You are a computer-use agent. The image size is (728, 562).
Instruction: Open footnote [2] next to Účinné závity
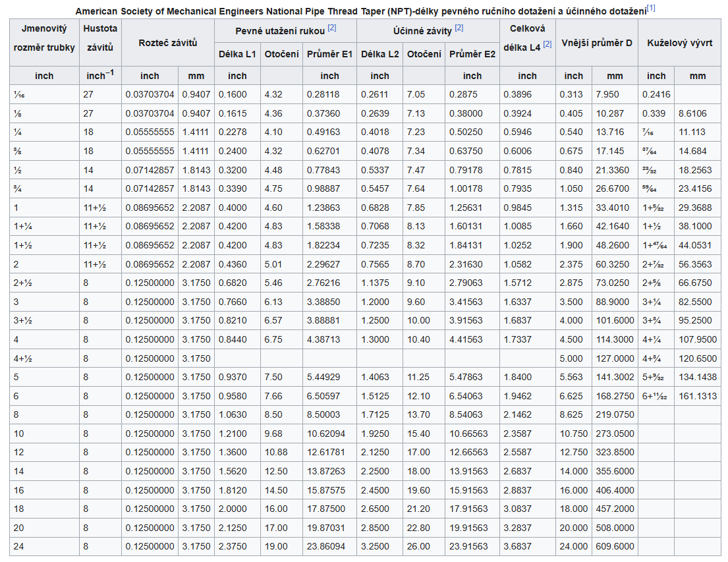click(459, 28)
